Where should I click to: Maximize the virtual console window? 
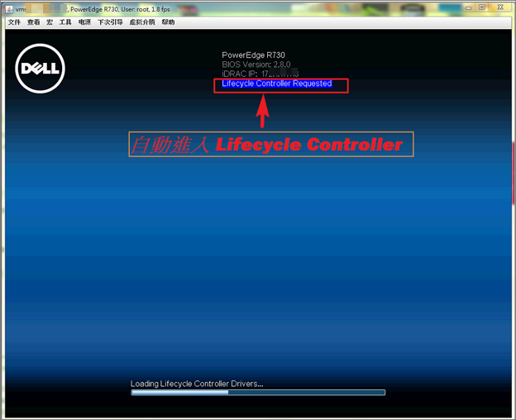coord(482,7)
